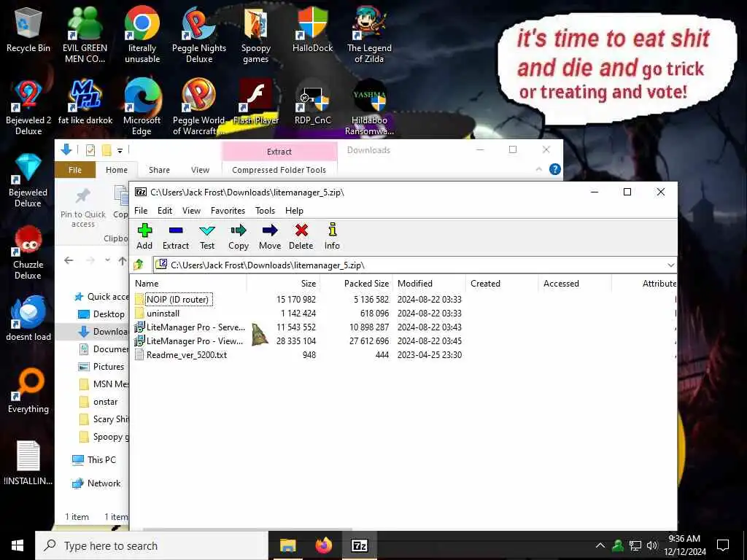Viewport: 747px width, 560px height.
Task: Sort archive list by Accessed column
Action: coord(575,284)
